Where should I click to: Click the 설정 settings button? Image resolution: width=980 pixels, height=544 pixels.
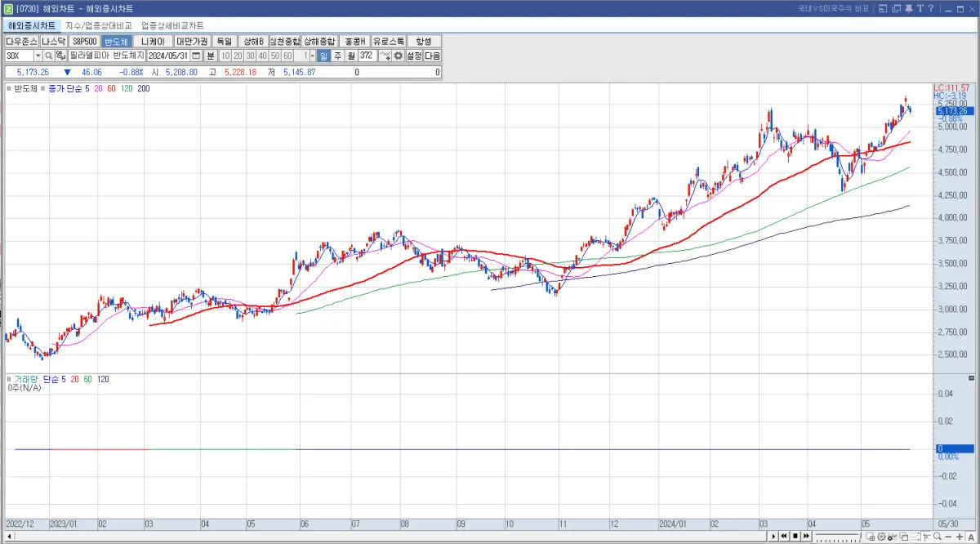414,56
